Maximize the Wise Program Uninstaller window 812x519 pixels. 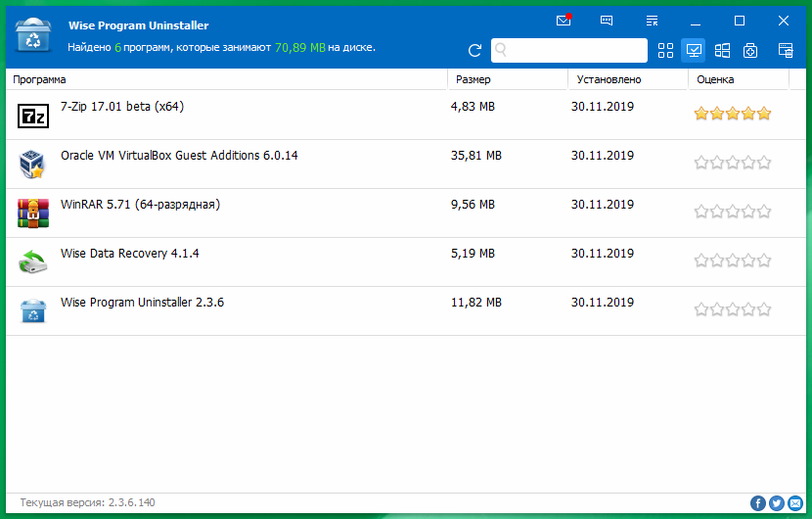[740, 21]
